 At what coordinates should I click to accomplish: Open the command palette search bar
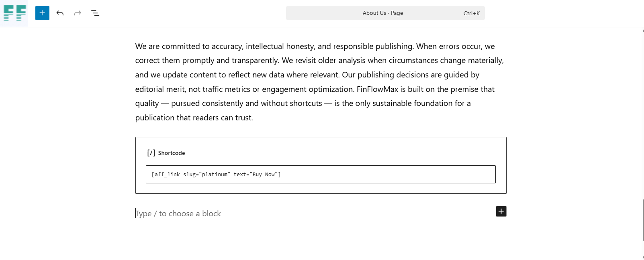(x=385, y=13)
